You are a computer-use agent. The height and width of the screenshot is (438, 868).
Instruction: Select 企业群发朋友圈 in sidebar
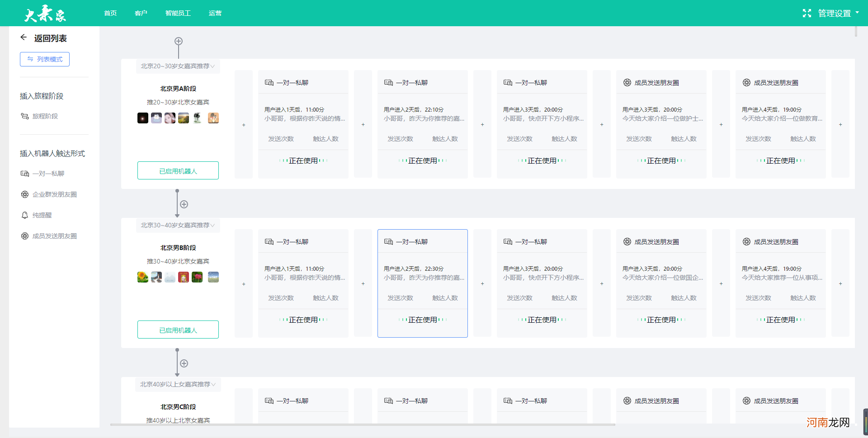(x=49, y=194)
